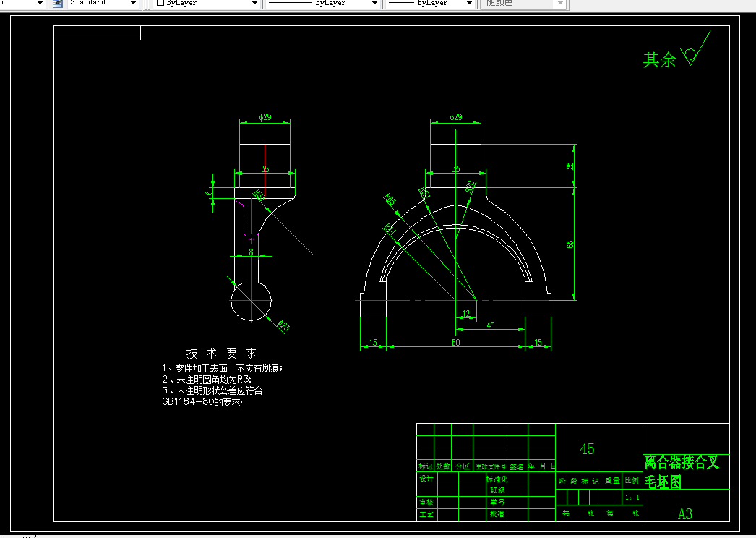
Task: Select the 80 horizontal dimension
Action: (x=455, y=343)
